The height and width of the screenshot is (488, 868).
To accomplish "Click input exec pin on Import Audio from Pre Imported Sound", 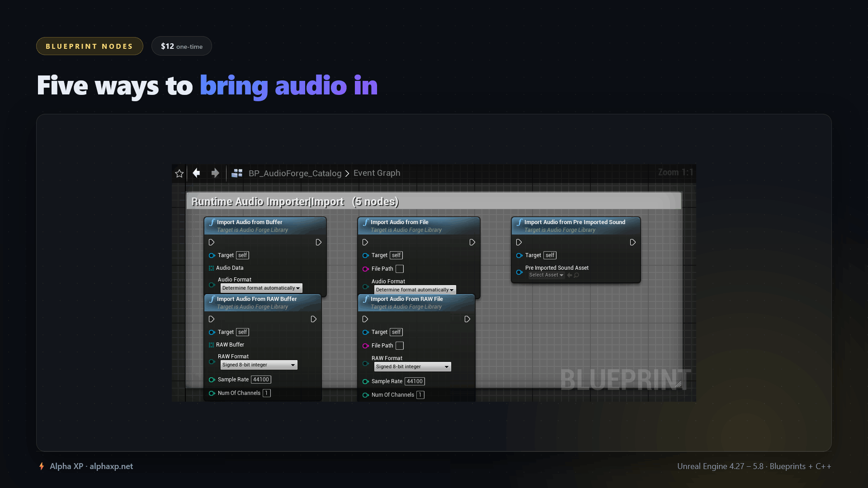I will (519, 243).
